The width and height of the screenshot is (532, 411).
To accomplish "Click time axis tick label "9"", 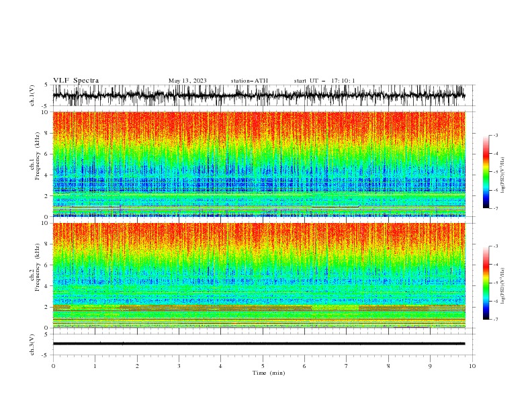I will coord(430,366).
